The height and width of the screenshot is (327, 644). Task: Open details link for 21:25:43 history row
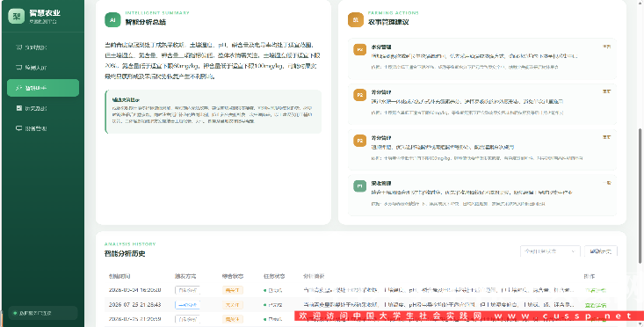click(595, 305)
